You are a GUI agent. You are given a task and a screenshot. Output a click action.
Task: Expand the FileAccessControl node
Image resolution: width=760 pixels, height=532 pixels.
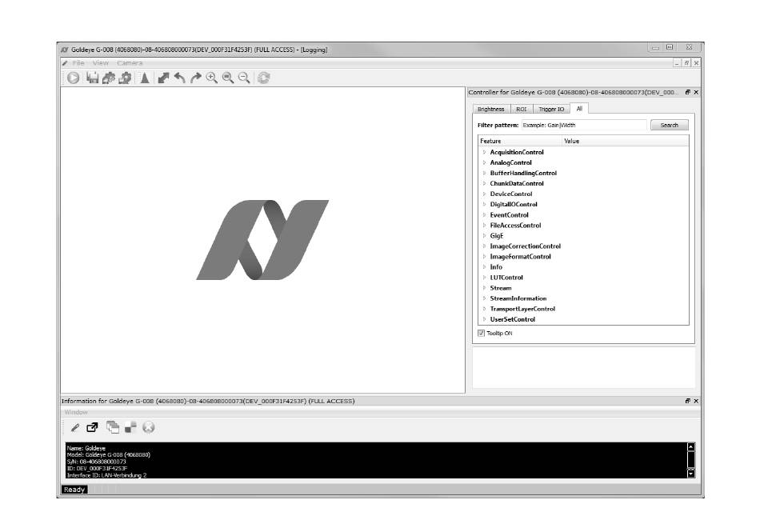coord(484,226)
